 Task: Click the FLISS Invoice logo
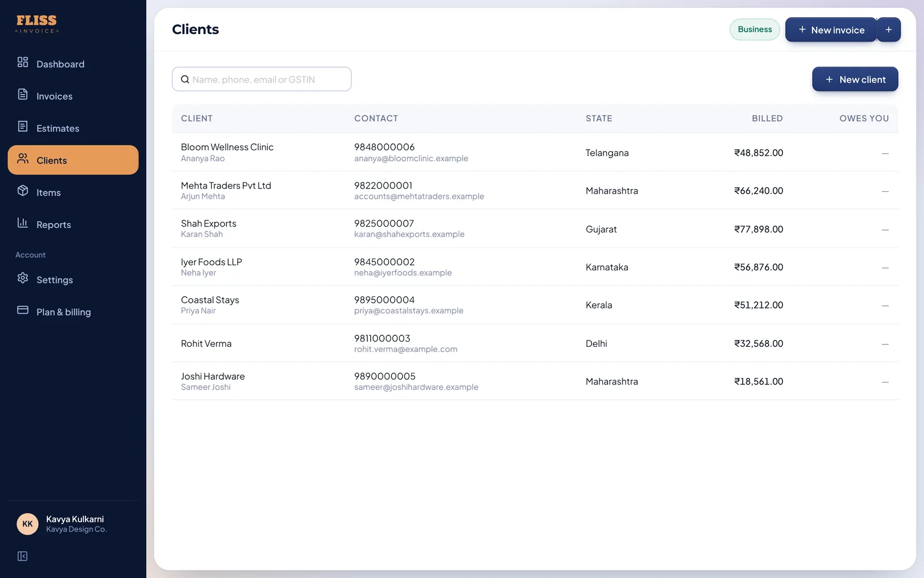pyautogui.click(x=37, y=24)
